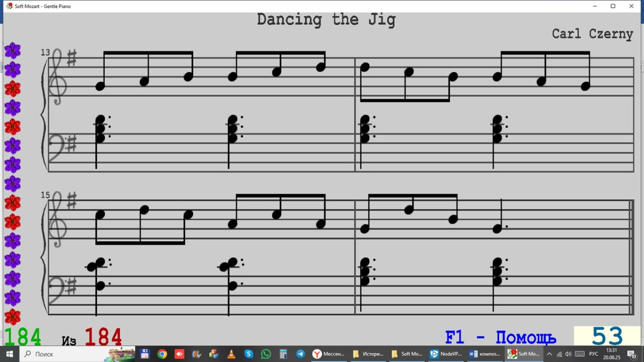
Task: Maximize the Soft Mozart window
Action: pos(613,6)
